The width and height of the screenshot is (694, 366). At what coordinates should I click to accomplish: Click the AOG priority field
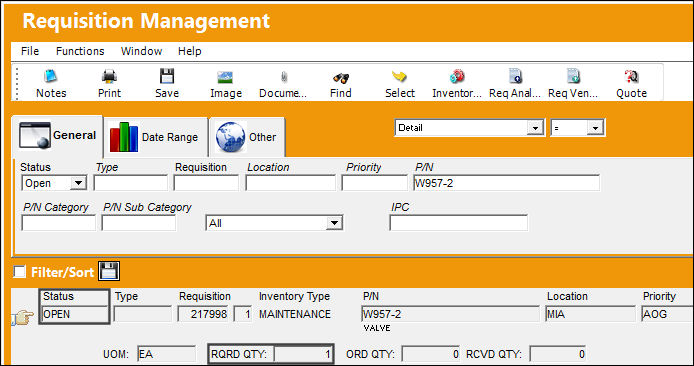[668, 314]
